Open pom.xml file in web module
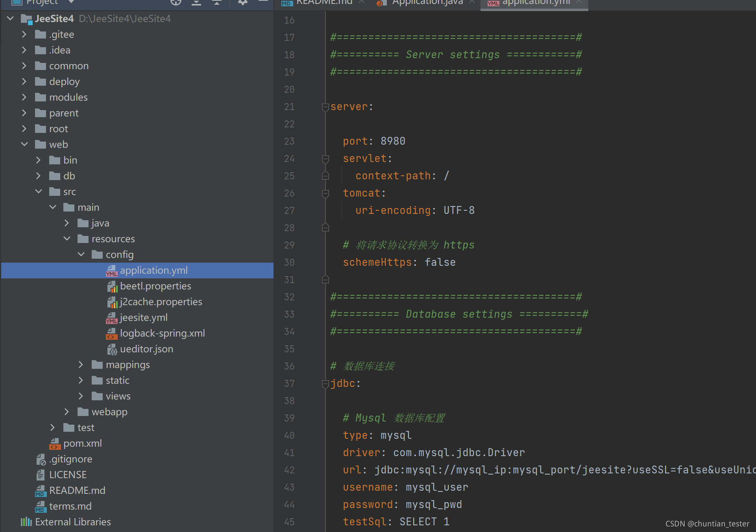This screenshot has height=532, width=756. click(82, 443)
